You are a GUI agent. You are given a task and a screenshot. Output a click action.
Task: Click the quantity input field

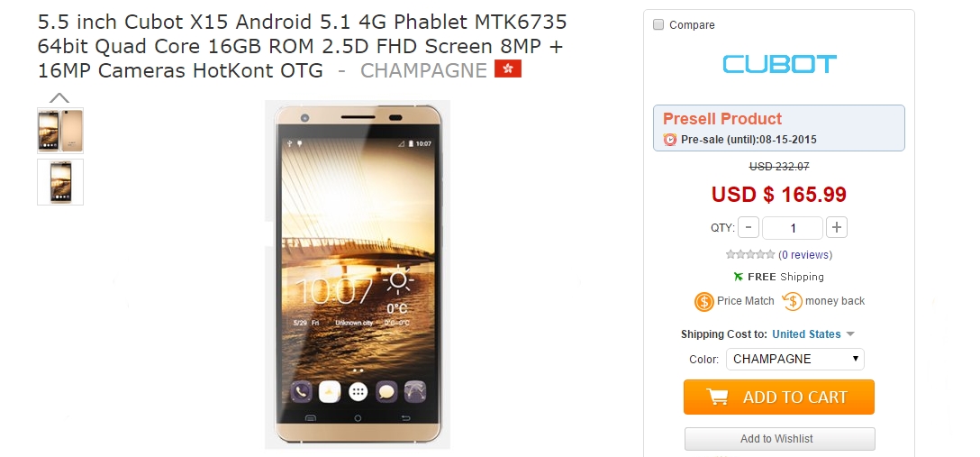(793, 227)
